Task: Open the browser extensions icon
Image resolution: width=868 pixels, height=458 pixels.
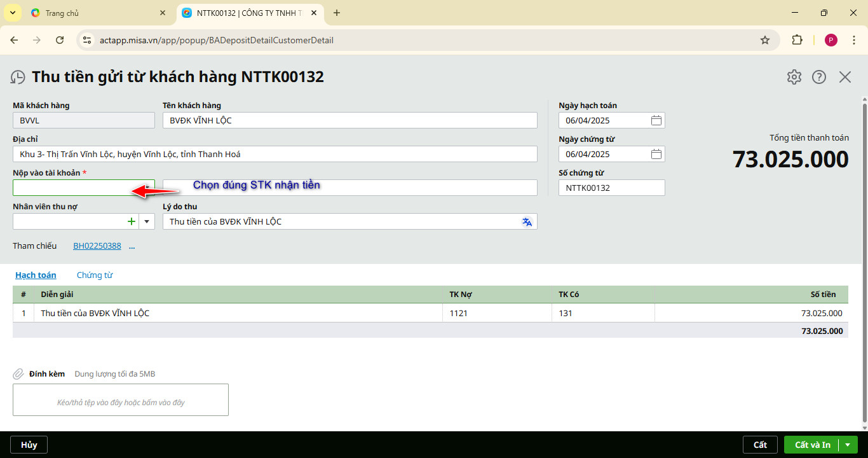Action: pyautogui.click(x=797, y=40)
